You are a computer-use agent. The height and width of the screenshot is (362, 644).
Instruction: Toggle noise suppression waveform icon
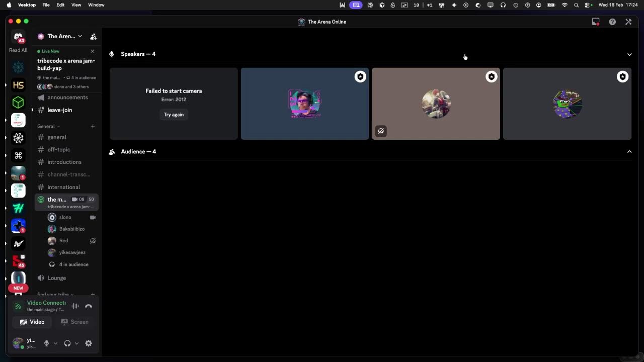point(75,306)
